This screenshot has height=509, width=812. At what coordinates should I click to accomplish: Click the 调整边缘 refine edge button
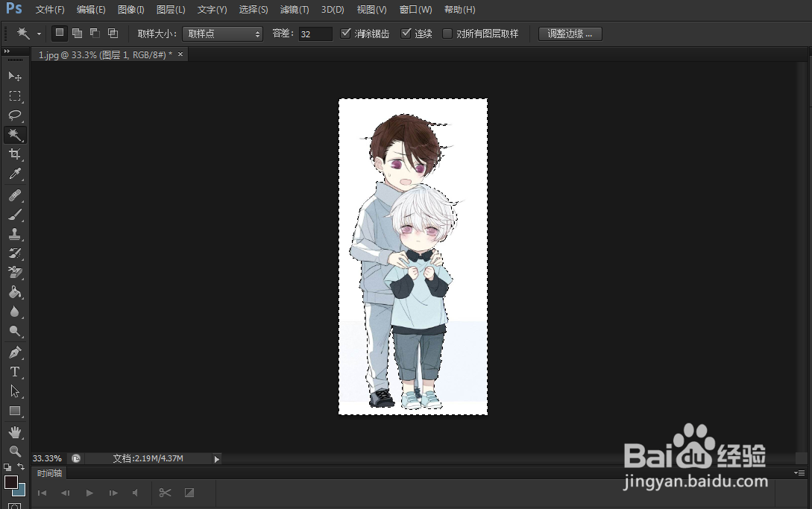570,34
